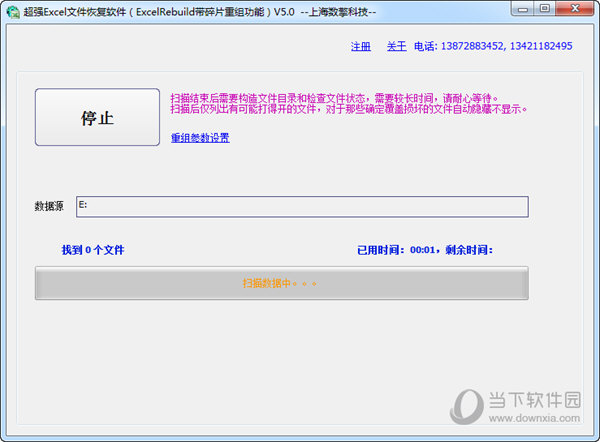The height and width of the screenshot is (442, 600).
Task: Click the 数据源 label
Action: [x=49, y=206]
